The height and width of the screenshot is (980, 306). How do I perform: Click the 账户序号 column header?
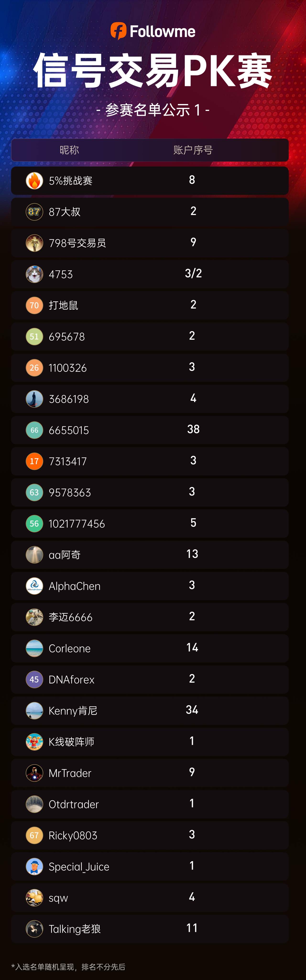[193, 150]
